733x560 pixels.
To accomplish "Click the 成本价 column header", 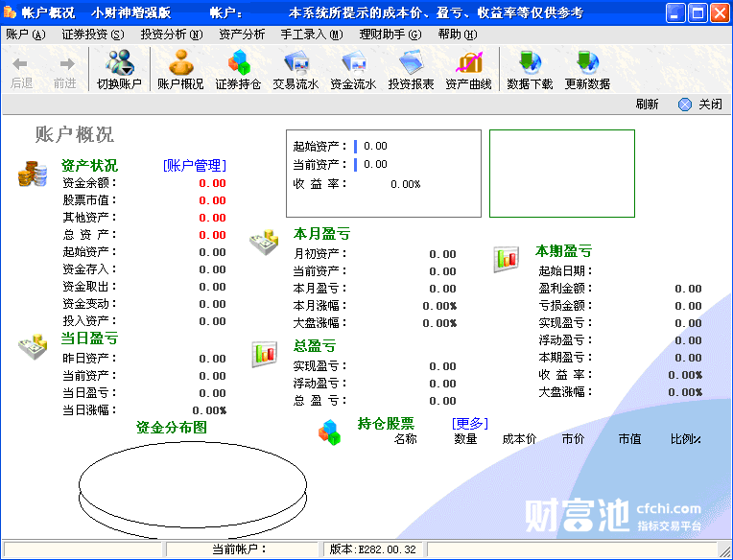I will click(519, 439).
